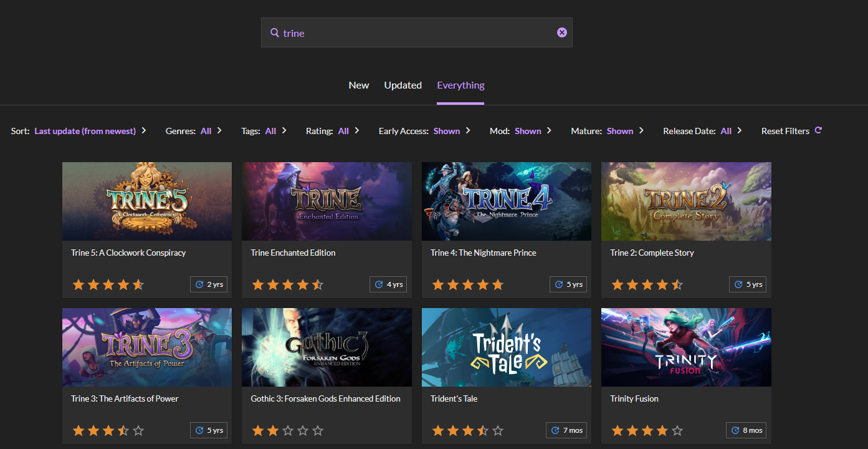Click the Trine 4 cover artwork
The height and width of the screenshot is (449, 868).
pos(507,201)
